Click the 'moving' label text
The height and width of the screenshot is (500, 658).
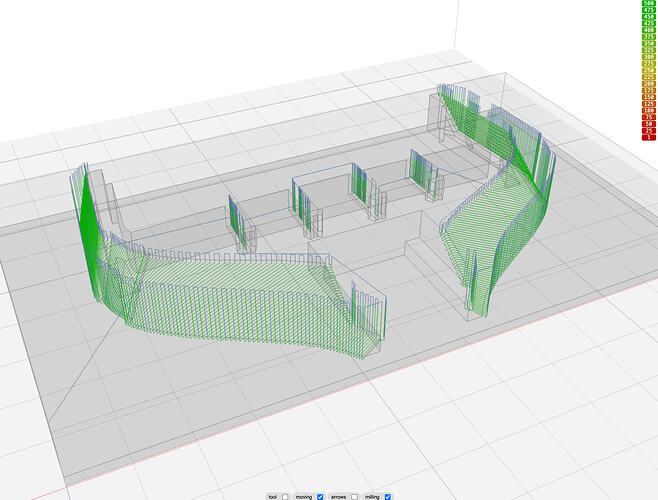tap(304, 496)
